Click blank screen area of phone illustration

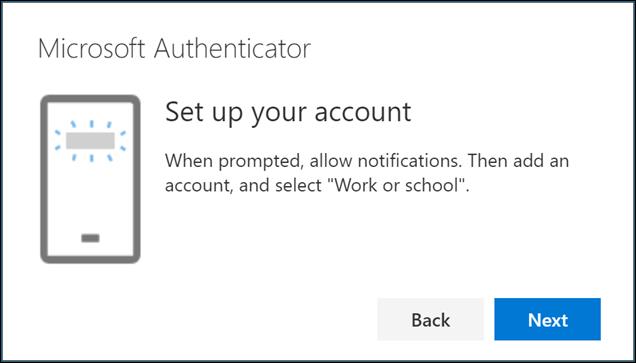(90, 195)
